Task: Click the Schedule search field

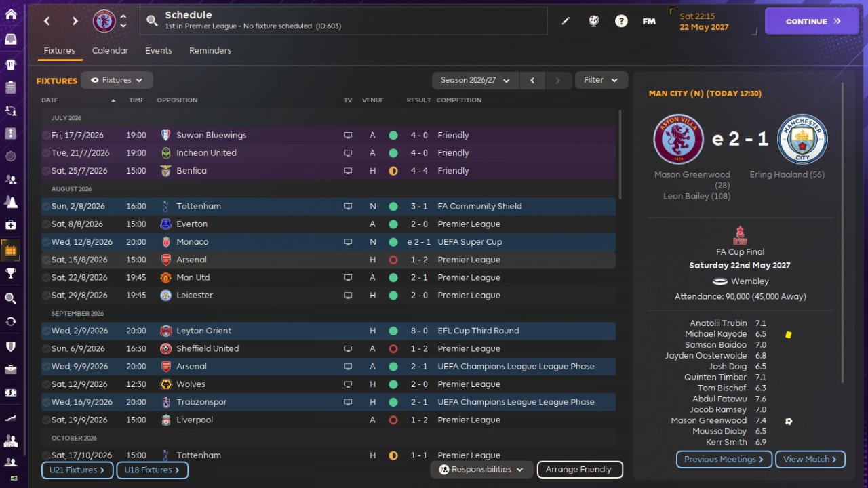Action: pos(343,21)
